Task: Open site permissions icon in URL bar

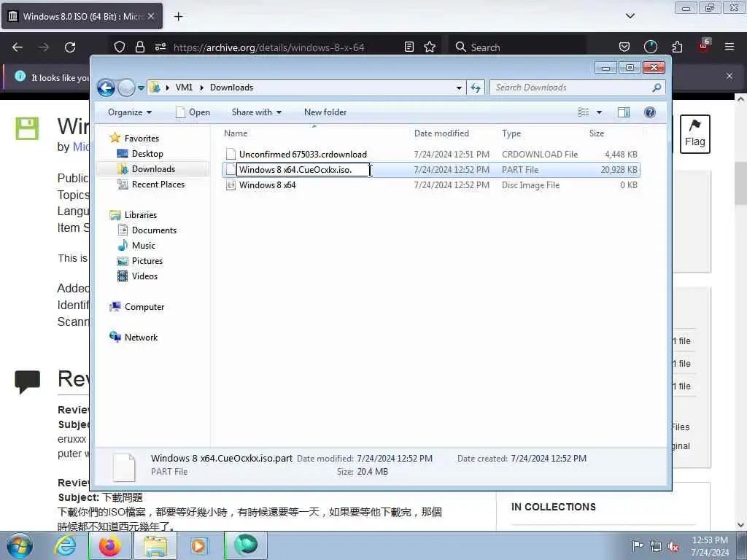Action: (x=160, y=47)
